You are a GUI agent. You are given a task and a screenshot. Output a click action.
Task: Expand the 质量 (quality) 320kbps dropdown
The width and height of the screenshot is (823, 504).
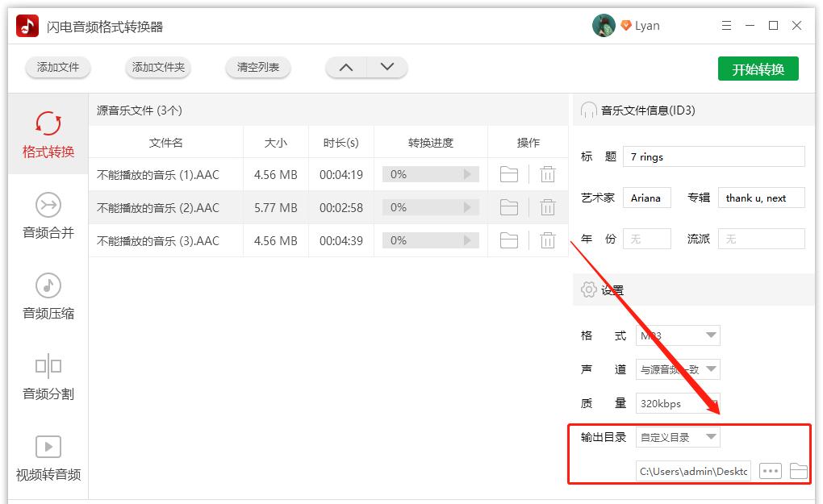click(x=678, y=403)
